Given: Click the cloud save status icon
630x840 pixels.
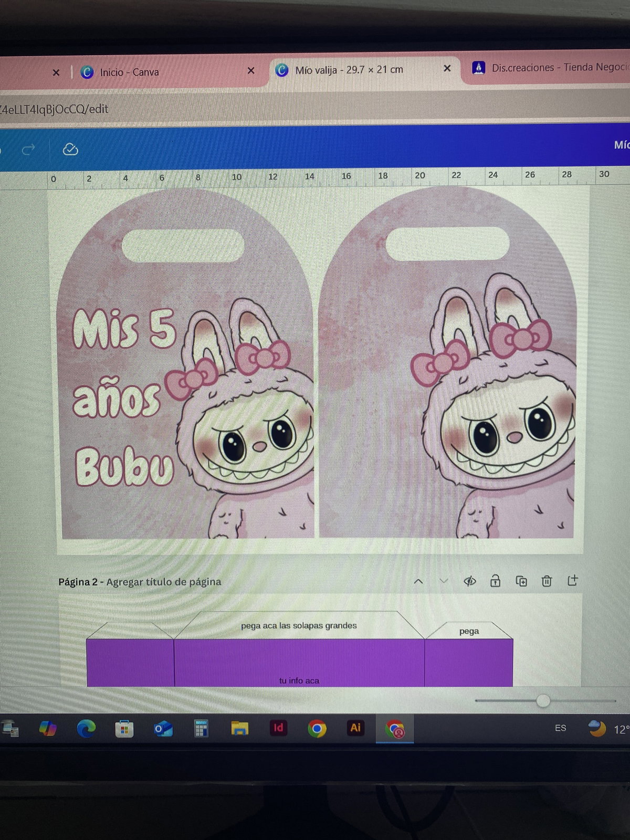Looking at the screenshot, I should (70, 150).
